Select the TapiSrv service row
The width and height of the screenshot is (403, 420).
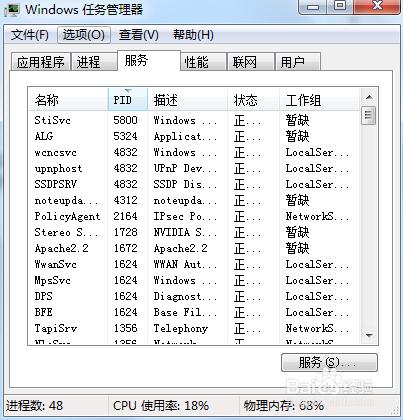pyautogui.click(x=194, y=328)
